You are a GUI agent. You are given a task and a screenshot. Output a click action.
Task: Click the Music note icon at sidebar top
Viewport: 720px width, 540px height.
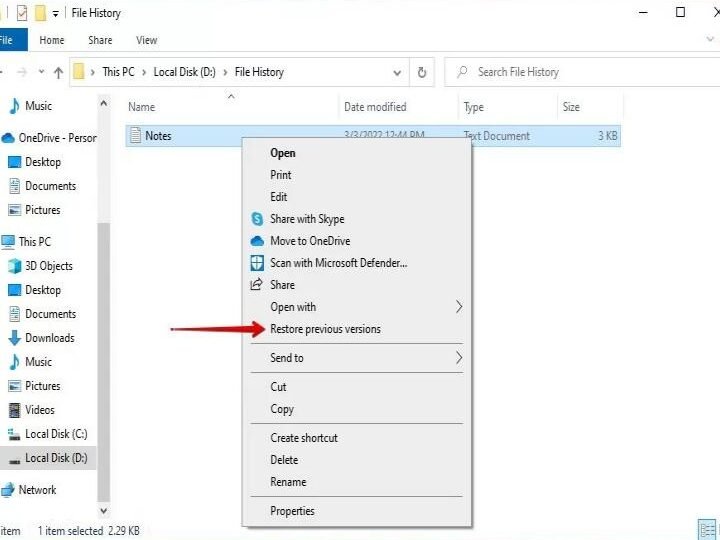15,106
